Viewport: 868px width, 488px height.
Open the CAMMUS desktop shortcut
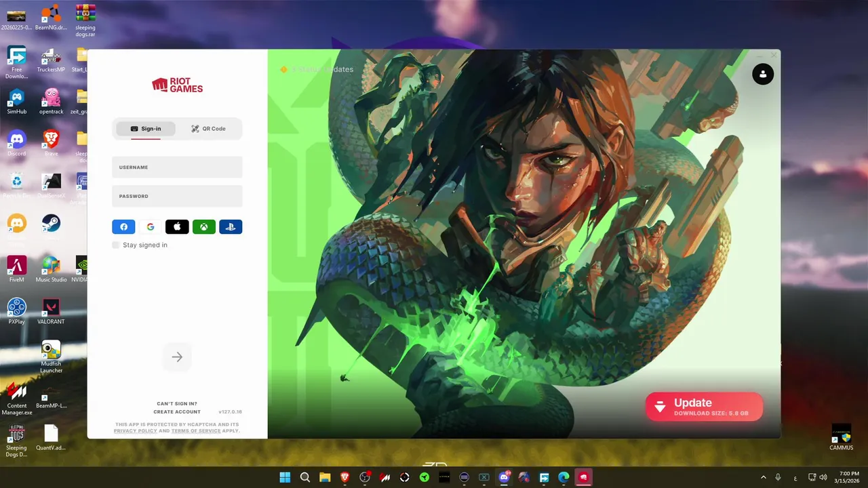coord(841,437)
